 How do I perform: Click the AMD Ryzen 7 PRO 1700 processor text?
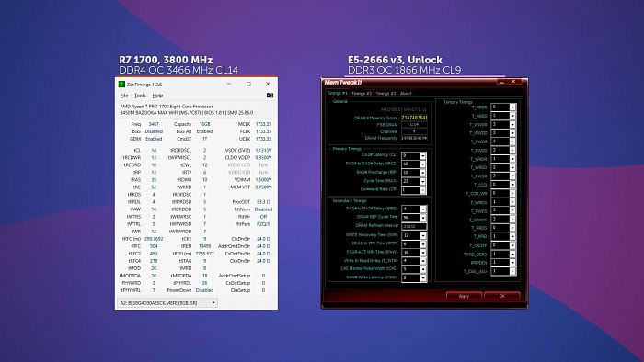[x=167, y=107]
